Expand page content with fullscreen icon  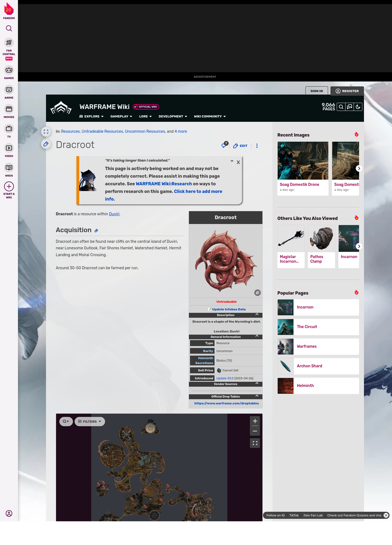tap(46, 132)
